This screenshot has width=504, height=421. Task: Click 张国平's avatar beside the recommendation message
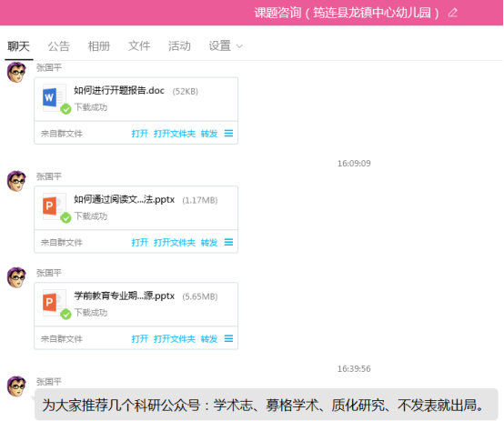click(x=16, y=386)
